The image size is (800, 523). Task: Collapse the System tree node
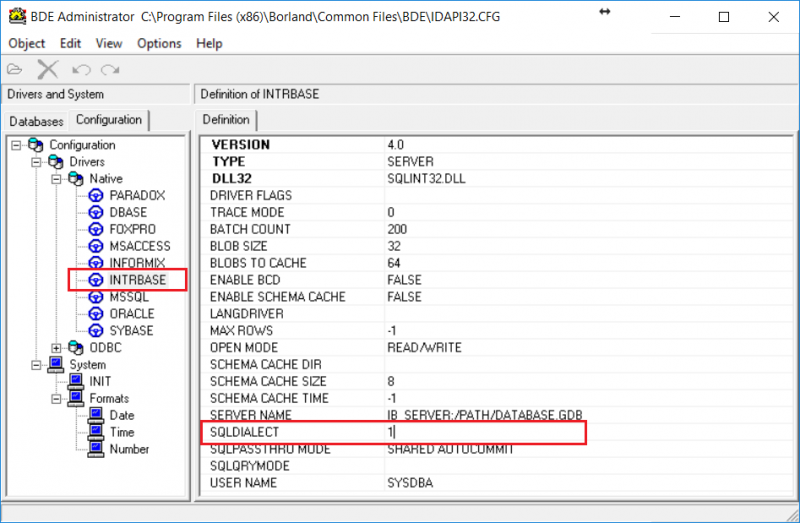(x=36, y=365)
